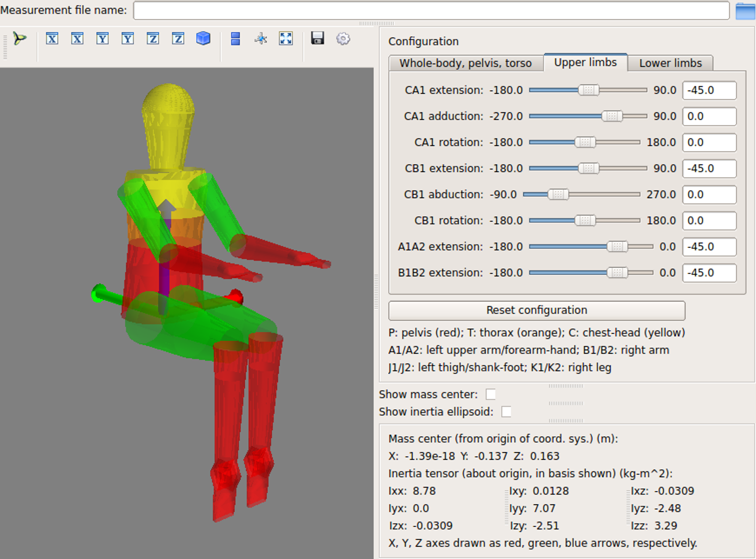Enable Show inertia ellipsoid checkbox
Image resolution: width=756 pixels, height=559 pixels.
pyautogui.click(x=507, y=412)
